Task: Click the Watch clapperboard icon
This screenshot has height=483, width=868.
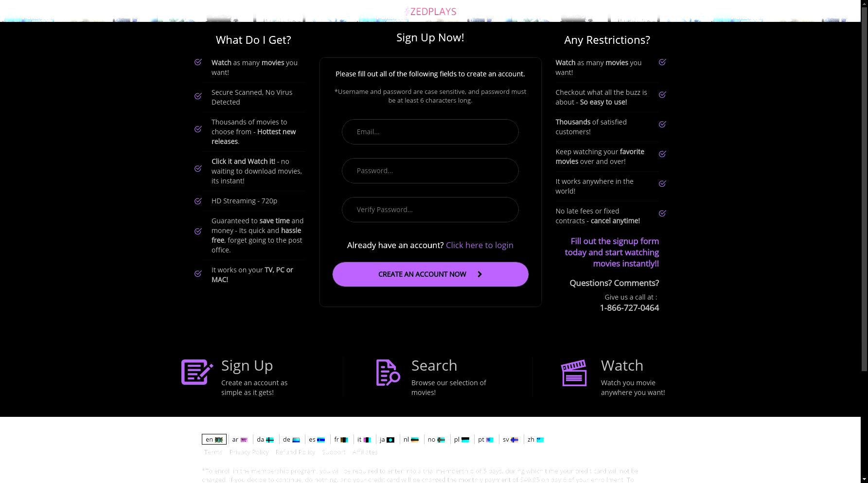Action: tap(574, 373)
